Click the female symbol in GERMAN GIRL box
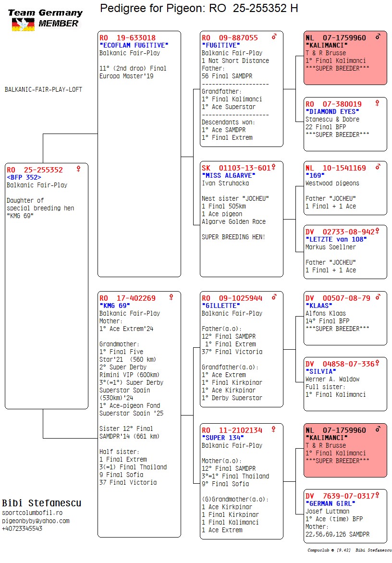The height and width of the screenshot is (563, 392). point(377,495)
